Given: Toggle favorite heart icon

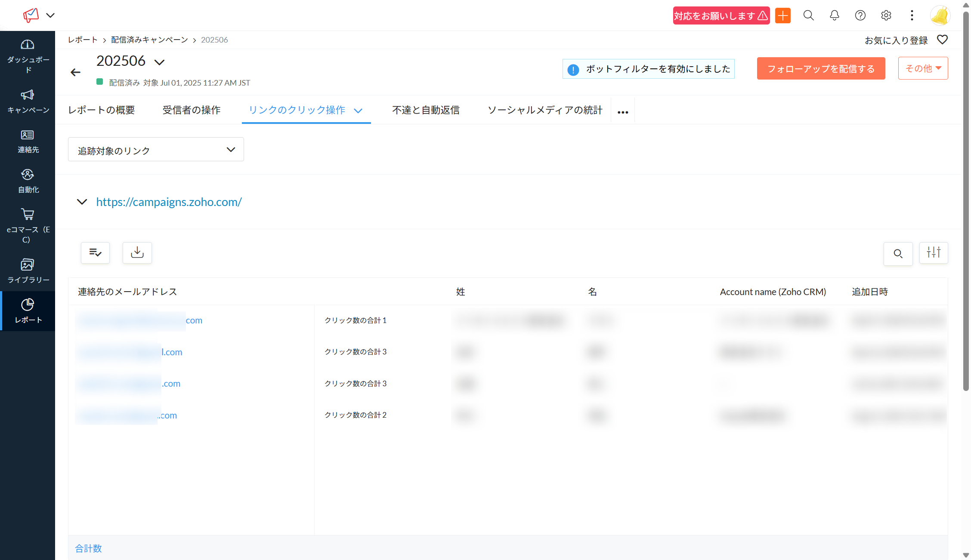Looking at the screenshot, I should (942, 40).
